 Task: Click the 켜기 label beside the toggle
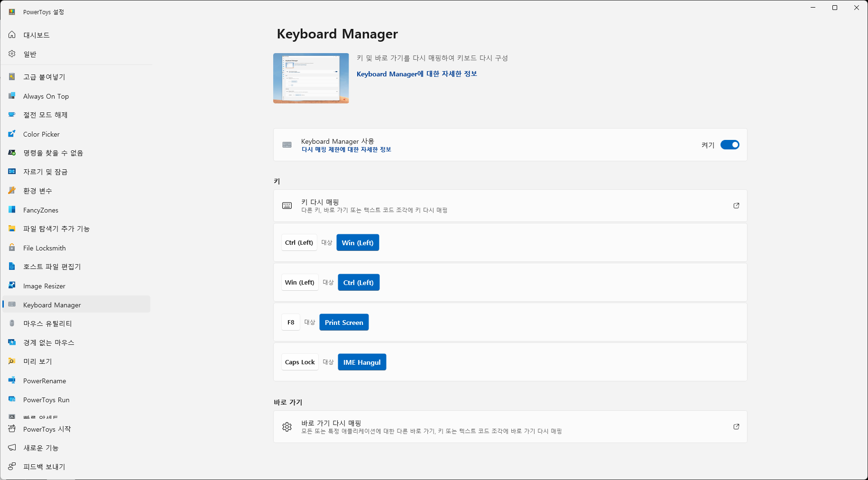point(708,145)
